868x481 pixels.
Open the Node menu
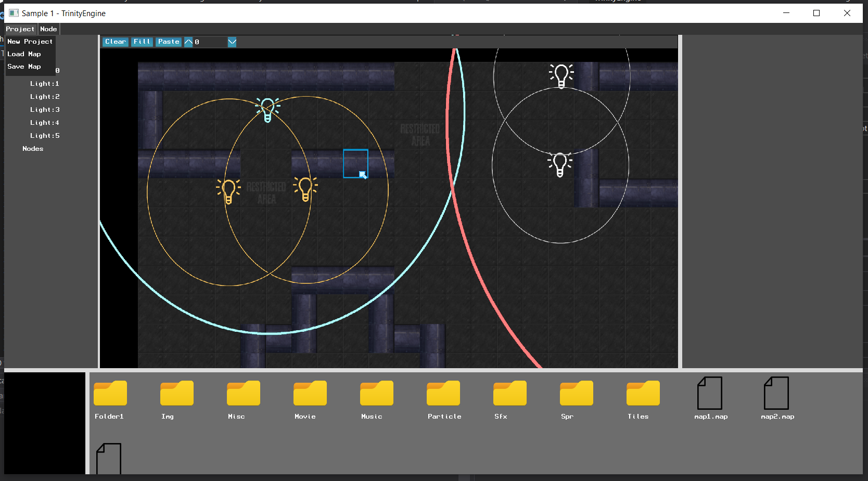tap(48, 29)
